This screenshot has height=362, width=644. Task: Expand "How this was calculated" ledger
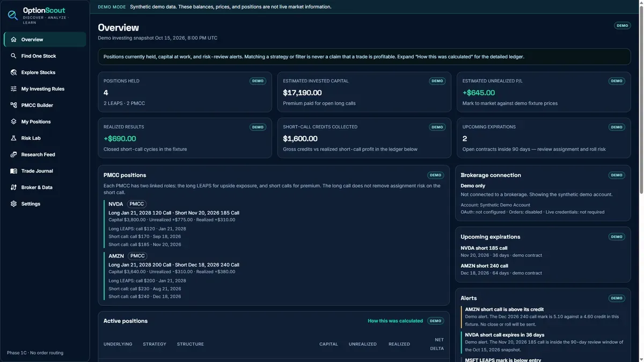coord(395,321)
